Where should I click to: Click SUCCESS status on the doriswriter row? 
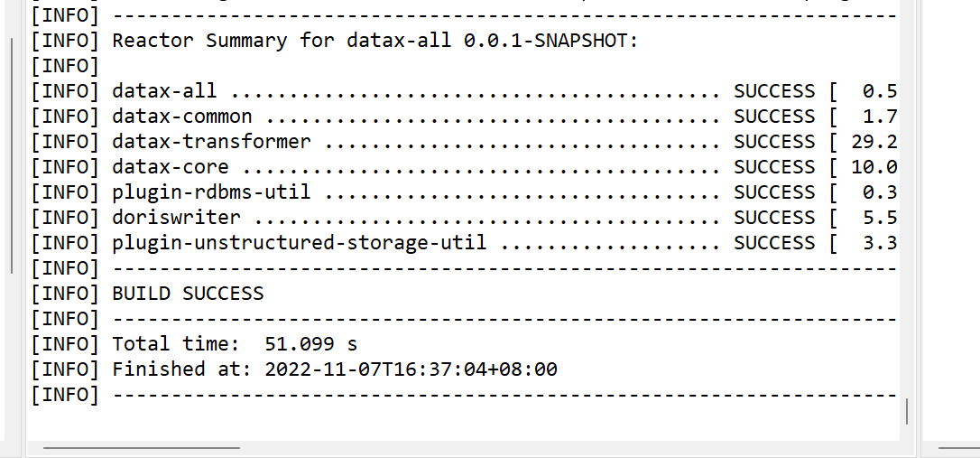[773, 218]
